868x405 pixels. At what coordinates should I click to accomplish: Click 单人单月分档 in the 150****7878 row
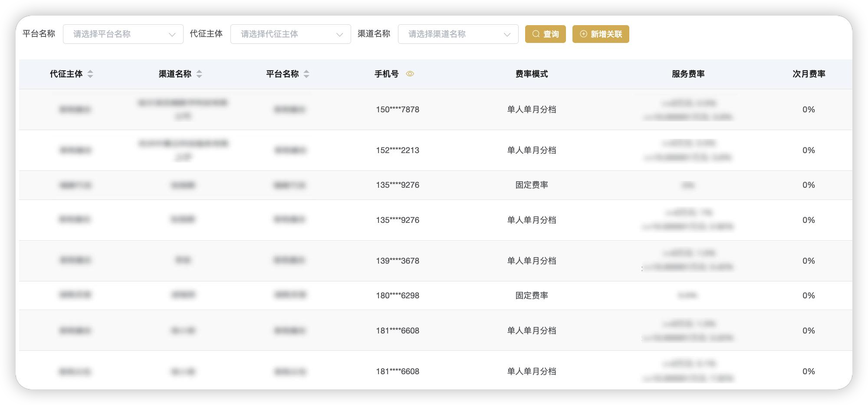pyautogui.click(x=531, y=110)
